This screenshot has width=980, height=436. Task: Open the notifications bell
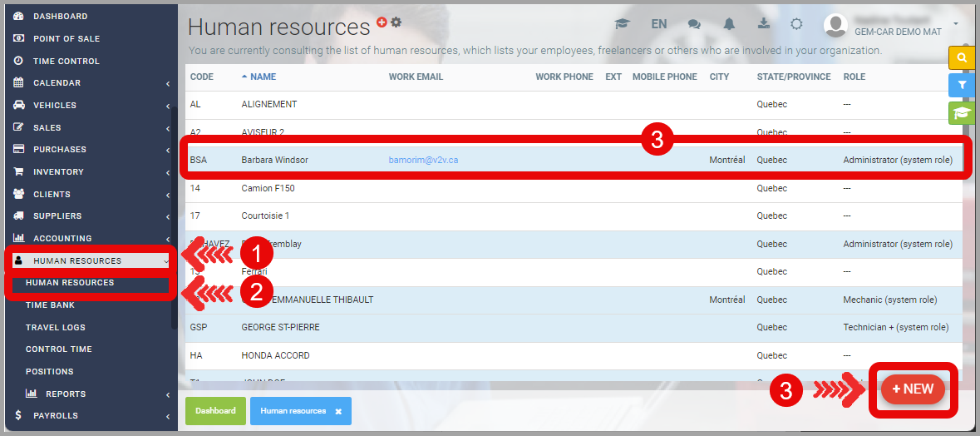point(729,24)
